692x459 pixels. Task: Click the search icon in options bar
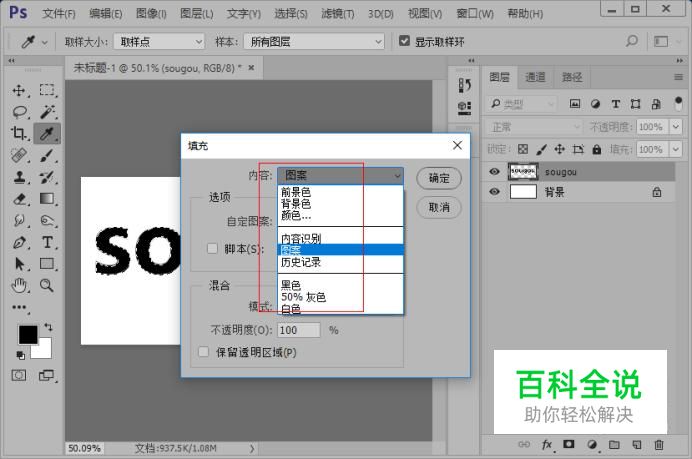[632, 41]
